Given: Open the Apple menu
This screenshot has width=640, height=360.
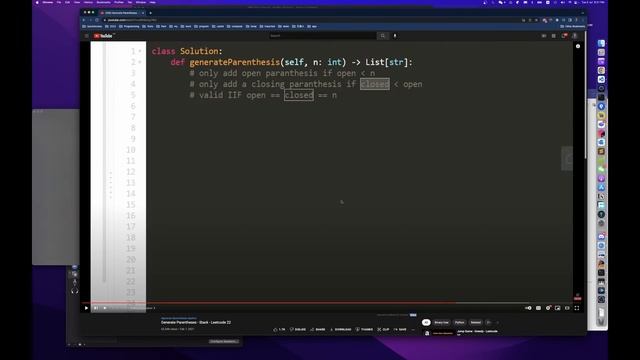Looking at the screenshot, I should click(x=37, y=2).
